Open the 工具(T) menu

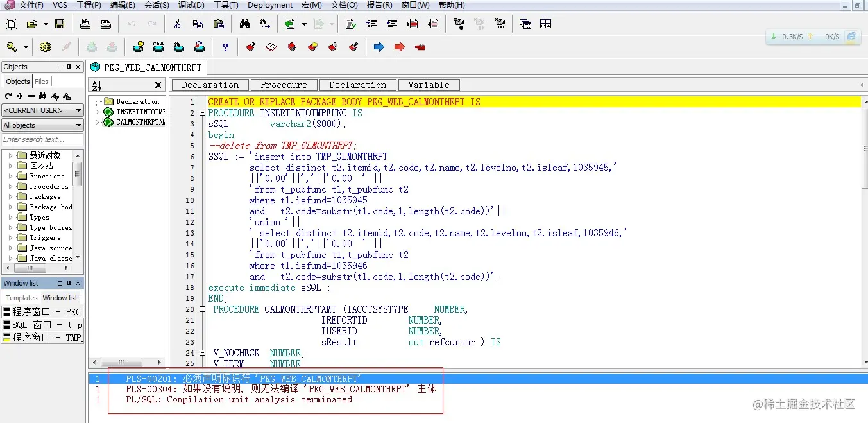226,5
